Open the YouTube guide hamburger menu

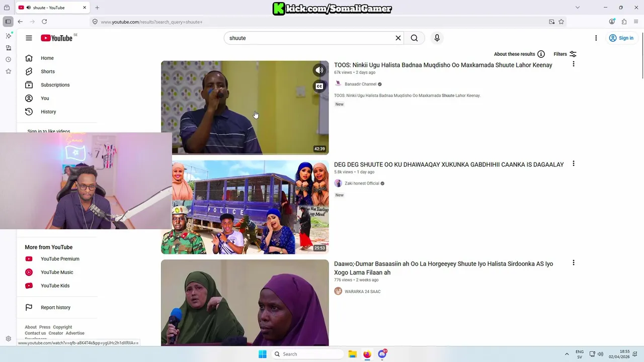pos(29,38)
